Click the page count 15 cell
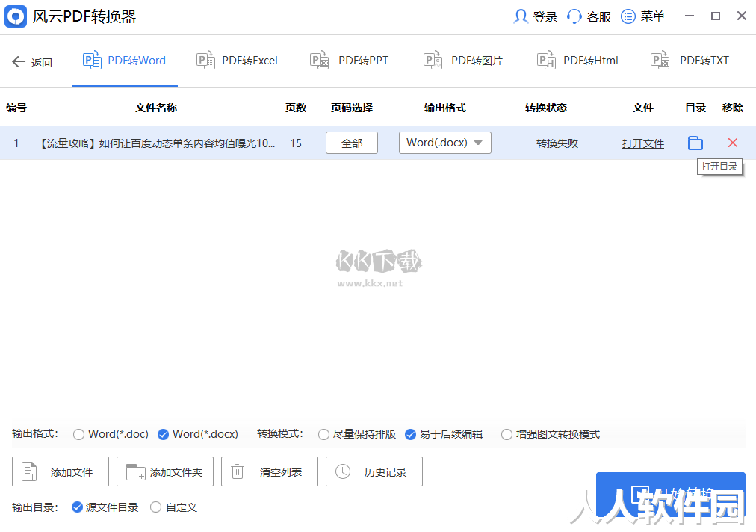Screen dimensions: 756x532 [x=296, y=143]
